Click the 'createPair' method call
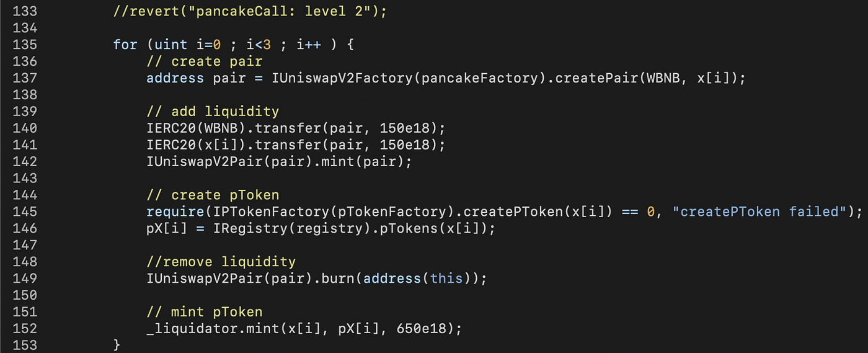Image resolution: width=868 pixels, height=353 pixels. coord(596,78)
